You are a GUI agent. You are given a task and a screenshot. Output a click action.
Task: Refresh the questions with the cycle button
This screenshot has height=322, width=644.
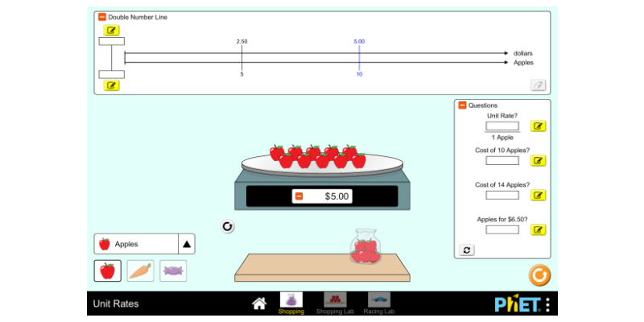tap(467, 250)
